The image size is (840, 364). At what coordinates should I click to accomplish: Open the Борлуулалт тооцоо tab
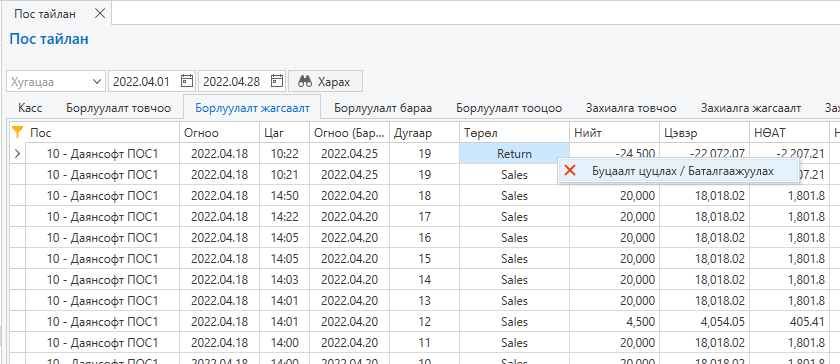[x=509, y=108]
